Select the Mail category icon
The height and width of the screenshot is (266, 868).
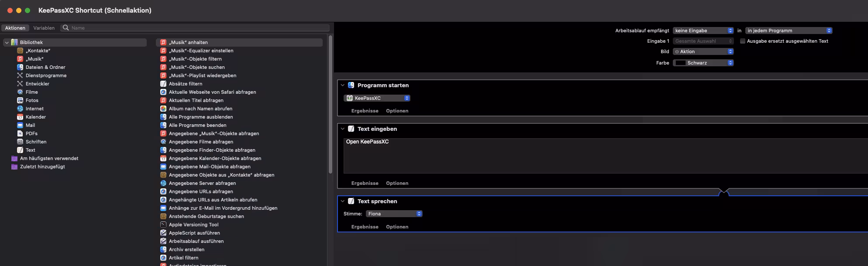tap(20, 125)
